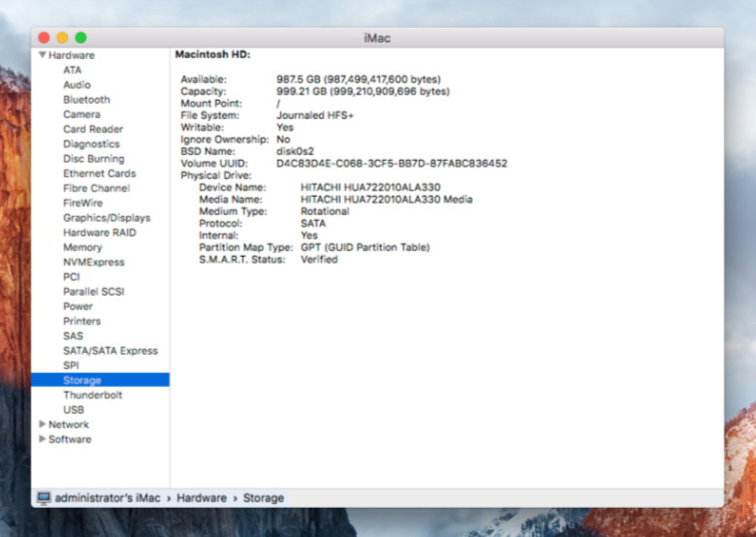The width and height of the screenshot is (756, 537).
Task: Select Fibre Channel entry
Action: 96,188
